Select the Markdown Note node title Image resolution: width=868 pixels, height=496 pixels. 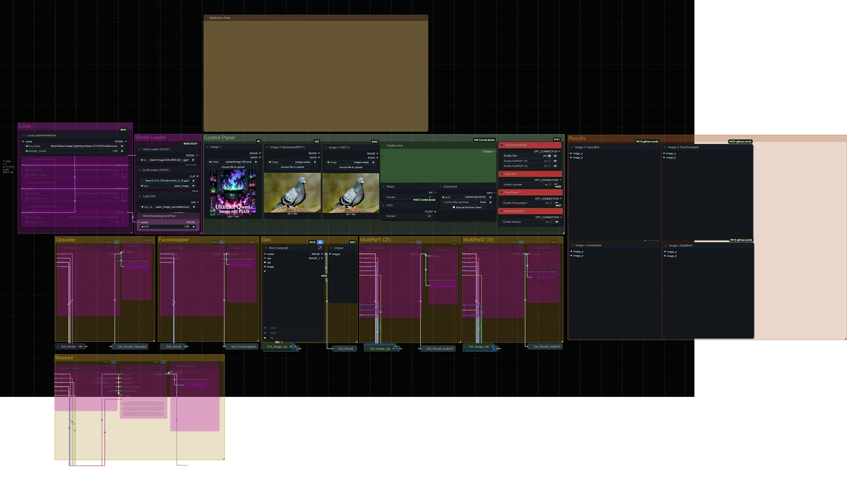coord(220,18)
